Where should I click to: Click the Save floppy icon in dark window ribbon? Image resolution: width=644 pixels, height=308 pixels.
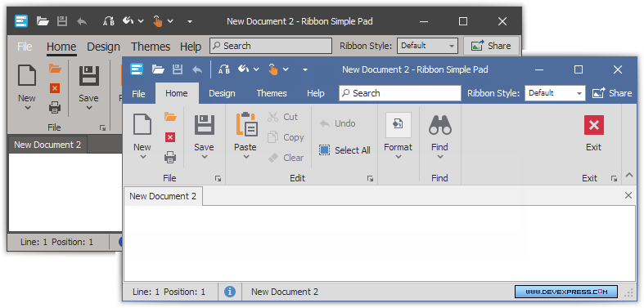click(89, 76)
